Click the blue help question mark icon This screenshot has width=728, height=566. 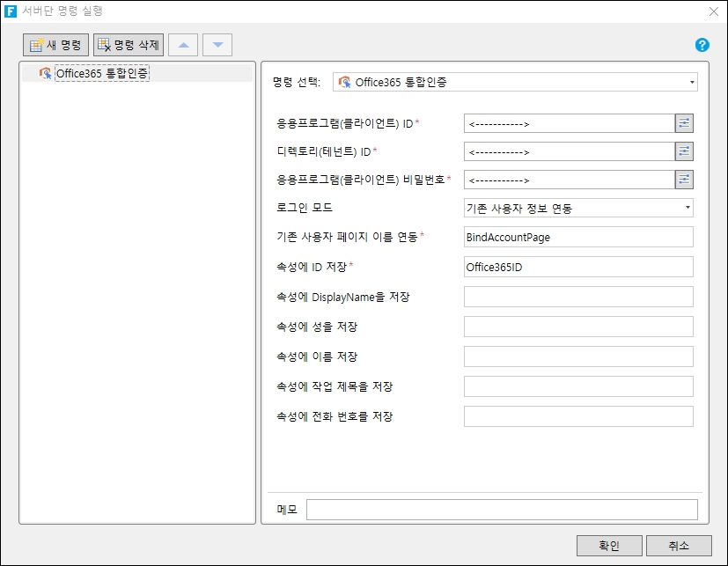coord(702,45)
